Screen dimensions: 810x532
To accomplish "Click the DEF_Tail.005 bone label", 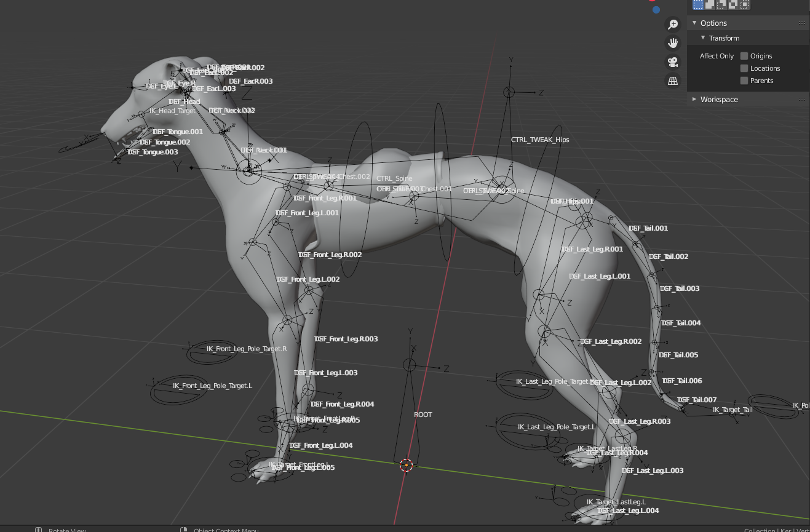I will (678, 355).
